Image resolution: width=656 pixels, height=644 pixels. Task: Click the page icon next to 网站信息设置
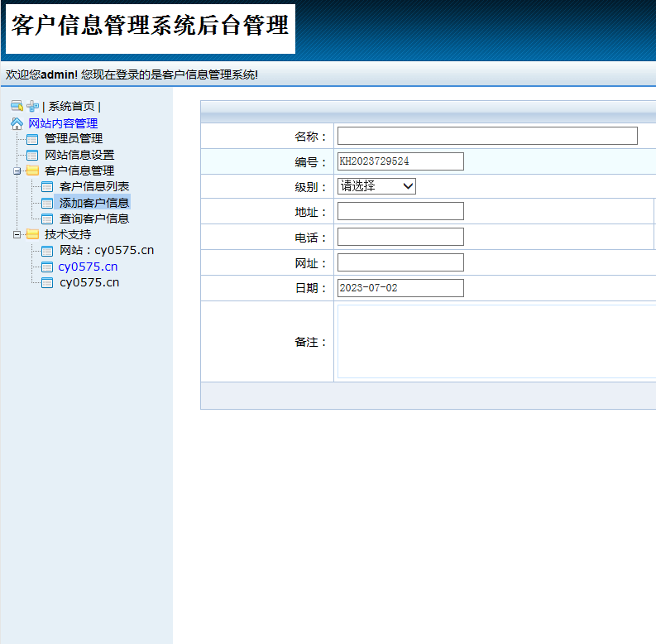[x=32, y=155]
